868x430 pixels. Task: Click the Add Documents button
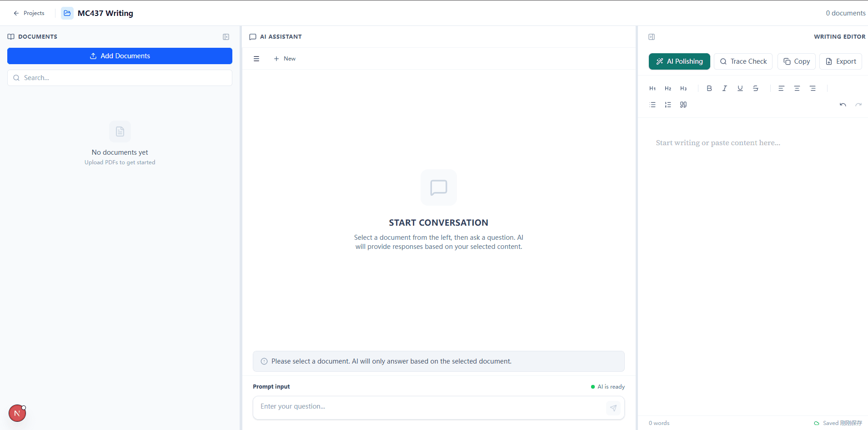tap(120, 56)
